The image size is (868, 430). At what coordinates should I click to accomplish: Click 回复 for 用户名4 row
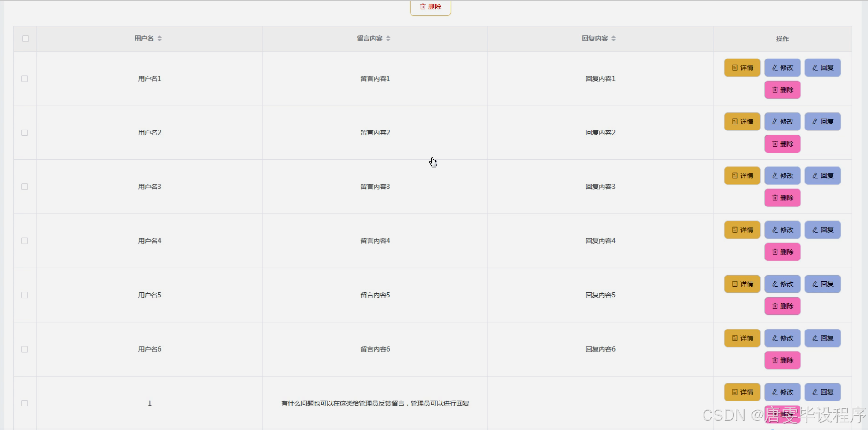[823, 230]
